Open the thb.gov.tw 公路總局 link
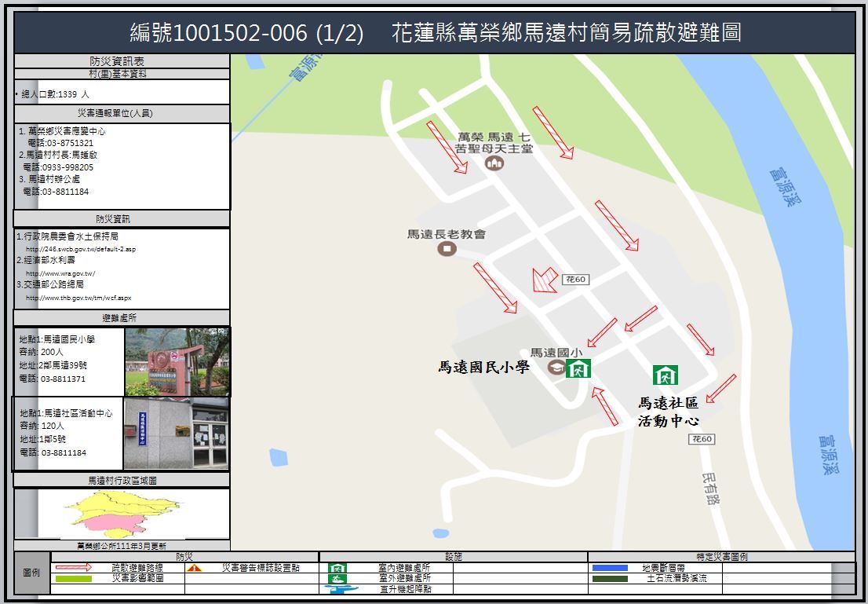Screen dimensions: 868x604 pyautogui.click(x=78, y=298)
